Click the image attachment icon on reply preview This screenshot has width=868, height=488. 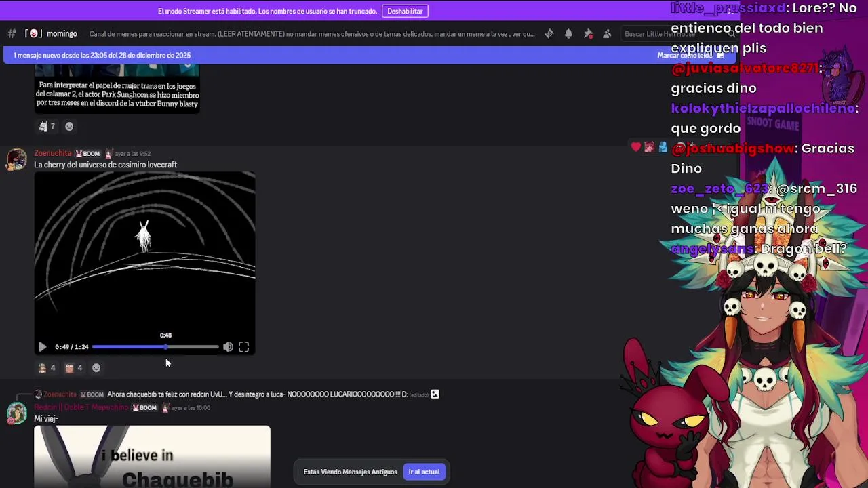[x=435, y=394]
